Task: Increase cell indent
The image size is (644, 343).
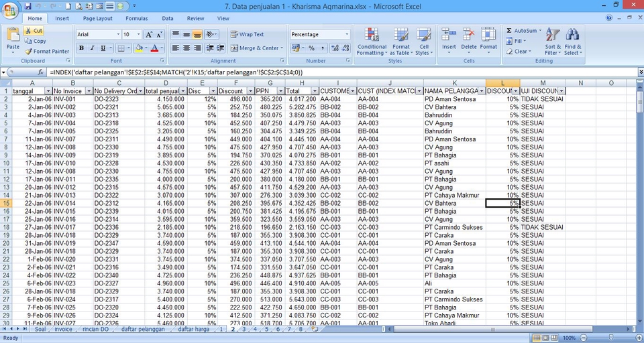Action: 221,48
